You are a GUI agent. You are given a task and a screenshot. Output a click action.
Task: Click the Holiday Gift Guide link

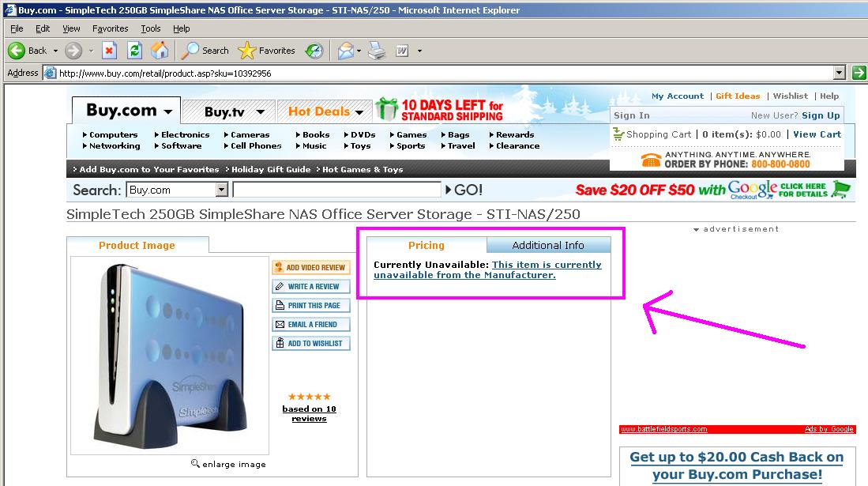271,170
